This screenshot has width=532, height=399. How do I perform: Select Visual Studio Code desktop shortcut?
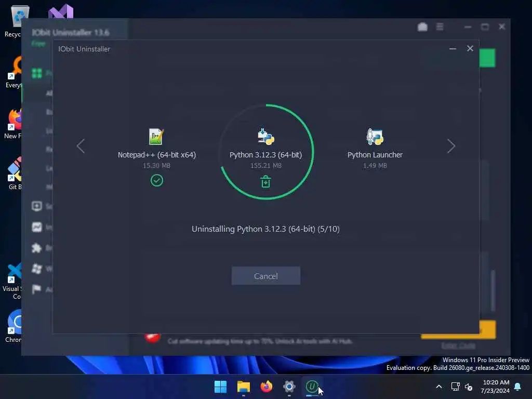[12, 281]
